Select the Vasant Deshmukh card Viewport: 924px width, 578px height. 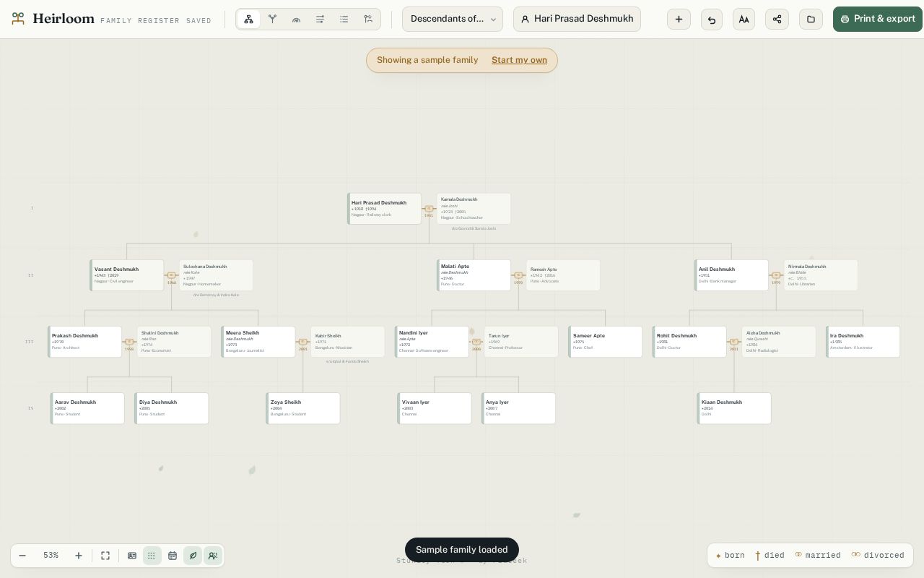[126, 275]
